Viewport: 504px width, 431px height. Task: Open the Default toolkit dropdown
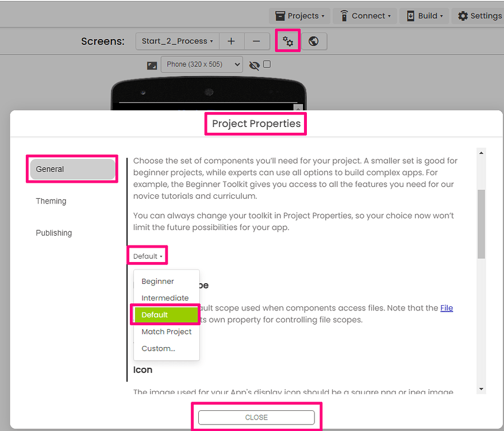(x=147, y=255)
